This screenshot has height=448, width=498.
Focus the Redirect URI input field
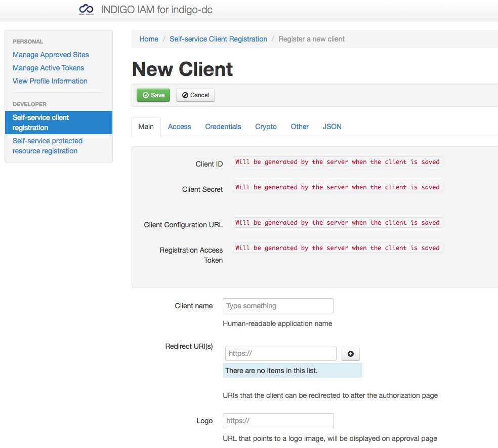[x=281, y=353]
